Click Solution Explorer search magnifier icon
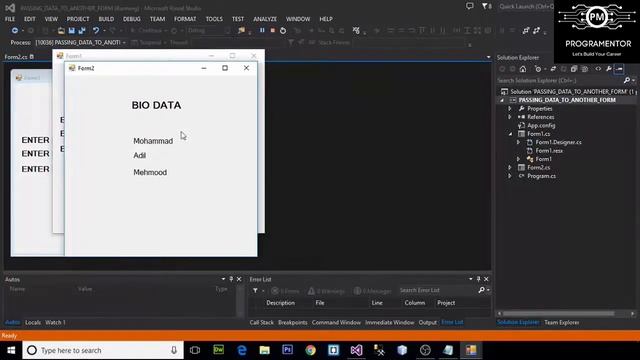Image resolution: width=640 pixels, height=360 pixels. [627, 80]
